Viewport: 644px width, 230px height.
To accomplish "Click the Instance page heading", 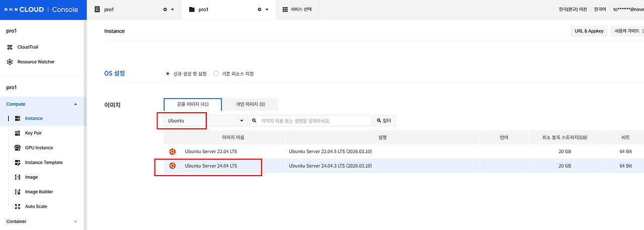I will click(x=114, y=31).
